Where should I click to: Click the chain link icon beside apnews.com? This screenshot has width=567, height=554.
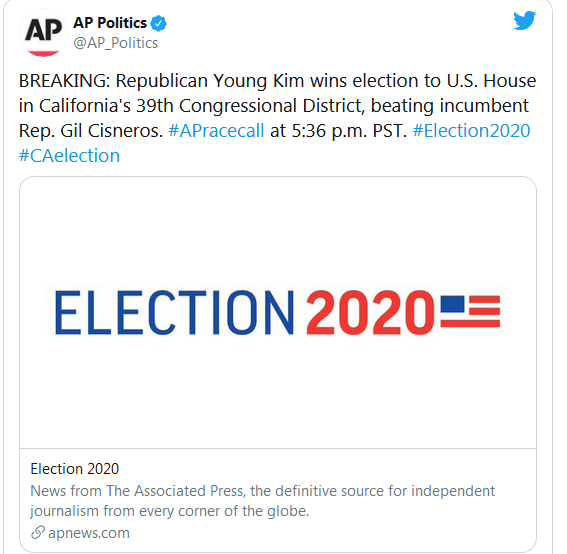coord(38,532)
